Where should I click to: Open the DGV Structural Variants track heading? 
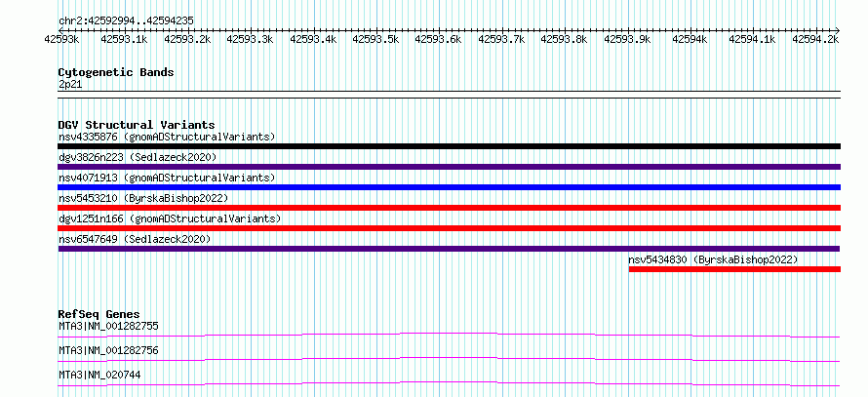tap(137, 125)
